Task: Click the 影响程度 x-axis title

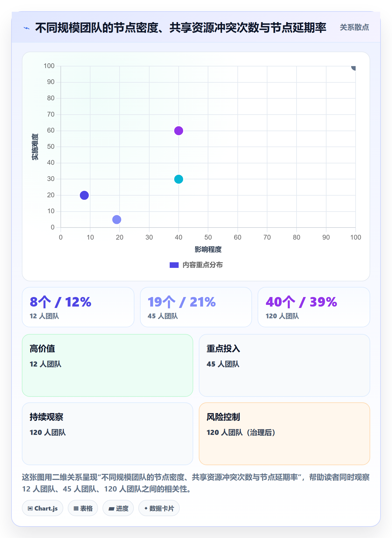Action: (x=208, y=249)
